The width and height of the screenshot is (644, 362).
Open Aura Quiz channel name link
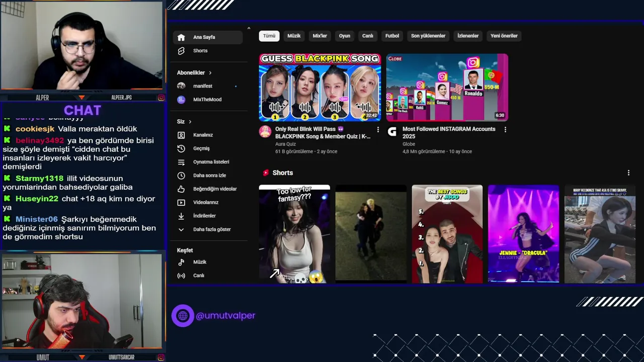(286, 144)
